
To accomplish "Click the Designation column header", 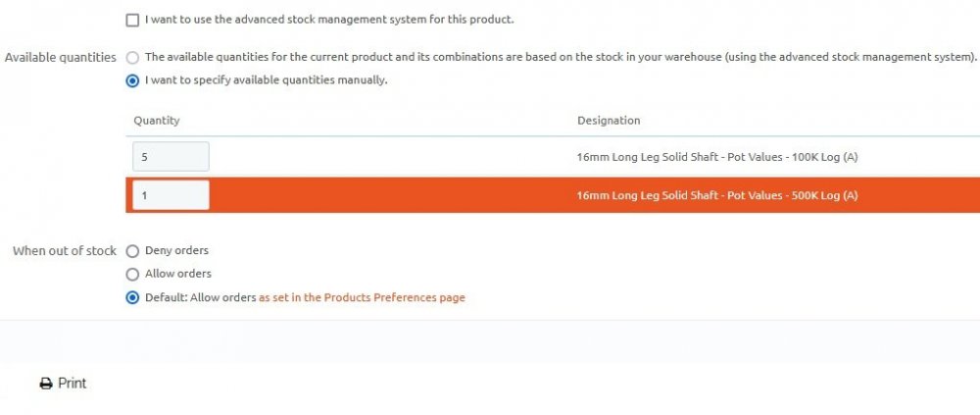I will (x=609, y=121).
